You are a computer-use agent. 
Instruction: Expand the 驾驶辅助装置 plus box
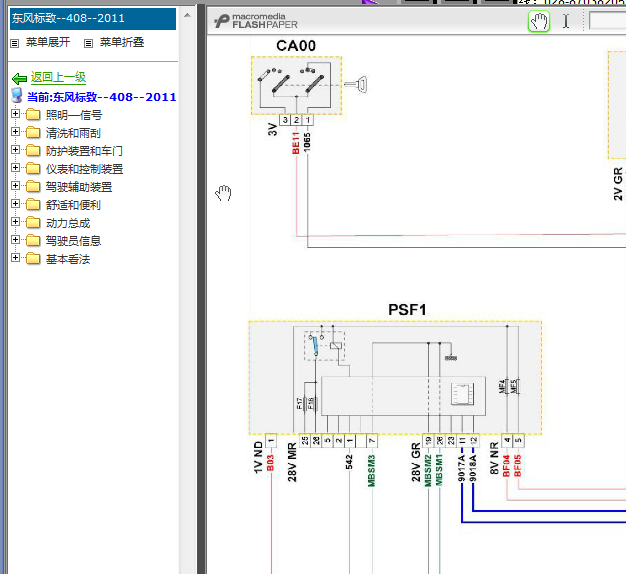[15, 187]
